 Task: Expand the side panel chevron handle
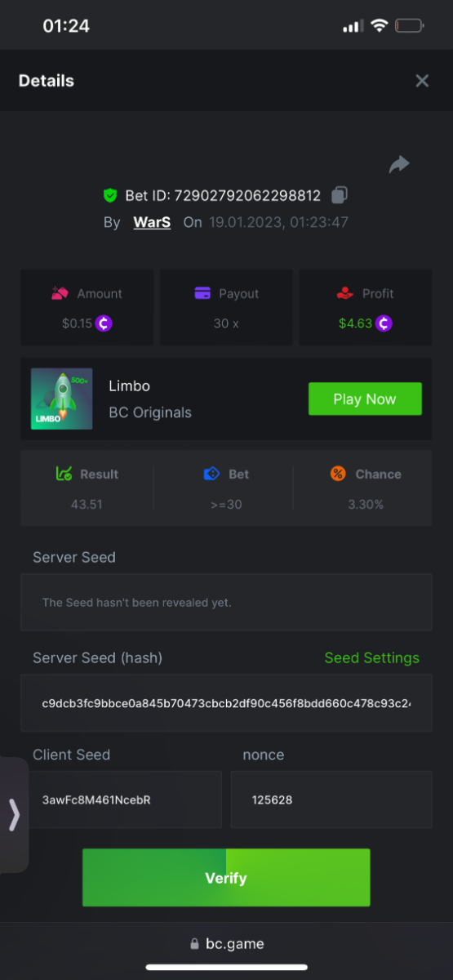pyautogui.click(x=14, y=815)
